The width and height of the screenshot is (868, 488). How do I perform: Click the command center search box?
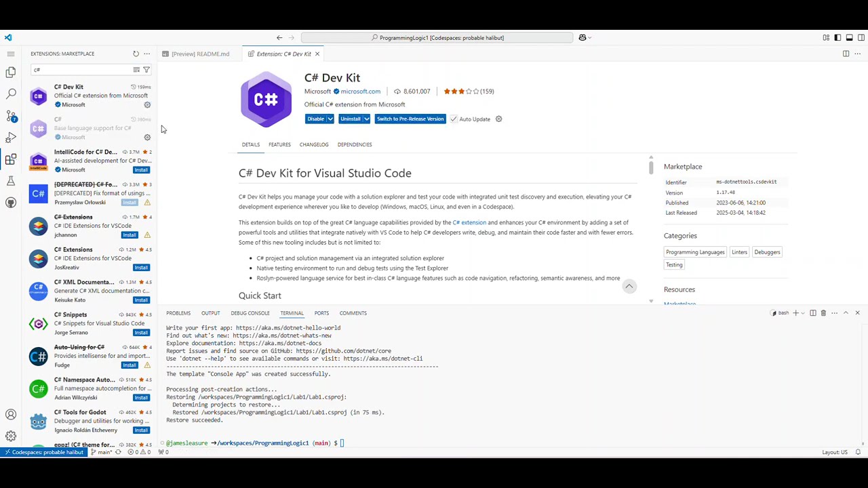pos(437,38)
